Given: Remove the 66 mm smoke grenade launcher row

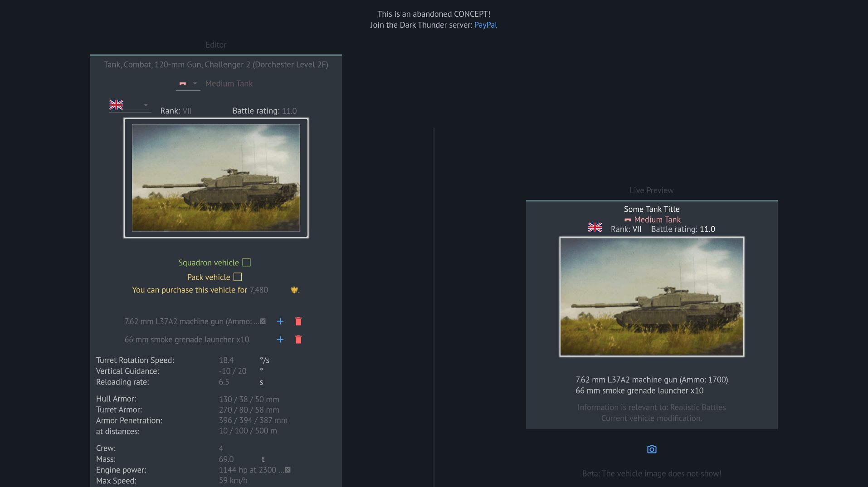Looking at the screenshot, I should click(298, 340).
